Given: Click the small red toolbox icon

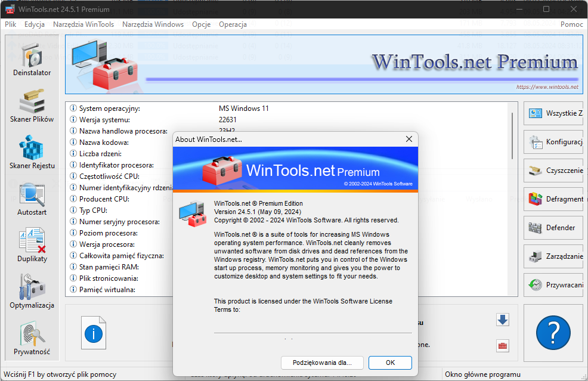Looking at the screenshot, I should tap(503, 345).
